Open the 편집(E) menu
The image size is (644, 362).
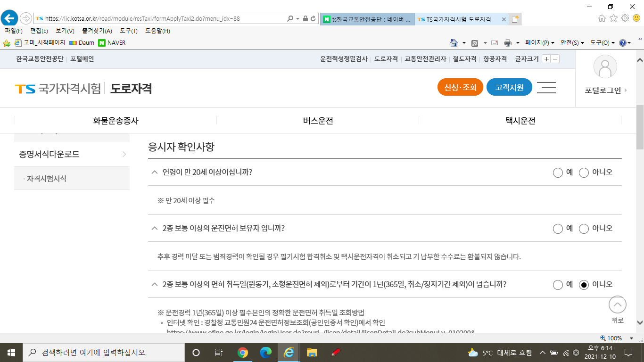pyautogui.click(x=39, y=31)
